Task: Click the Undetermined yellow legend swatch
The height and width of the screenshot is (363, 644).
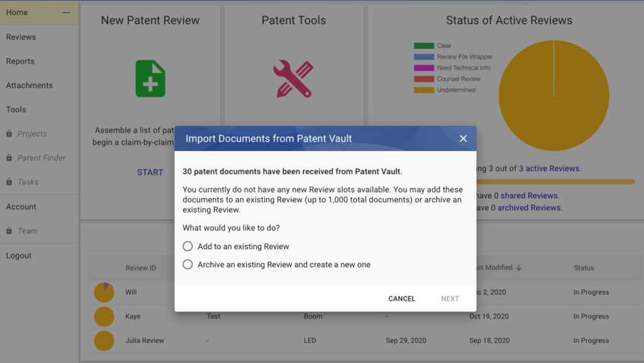Action: [424, 91]
